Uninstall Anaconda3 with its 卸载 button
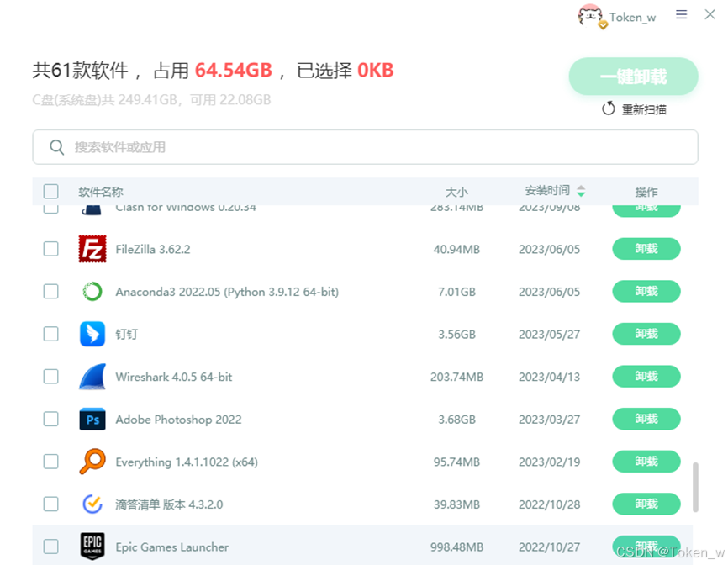Image resolution: width=728 pixels, height=565 pixels. pyautogui.click(x=646, y=292)
